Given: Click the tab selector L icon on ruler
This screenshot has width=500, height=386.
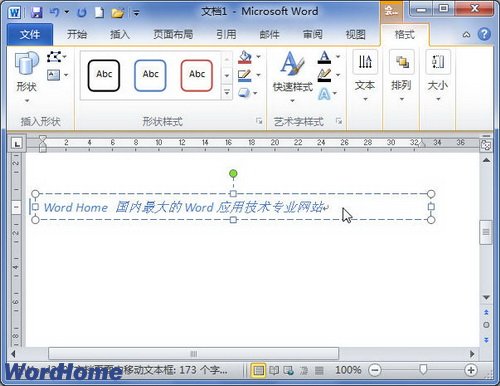Looking at the screenshot, I should 17,143.
